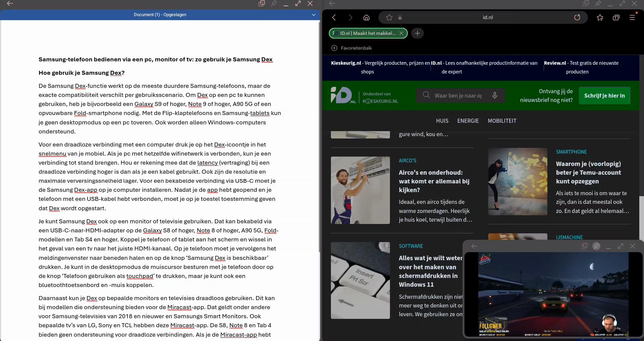Activate voice search via the microphone icon
Image resolution: width=644 pixels, height=341 pixels.
pos(495,96)
